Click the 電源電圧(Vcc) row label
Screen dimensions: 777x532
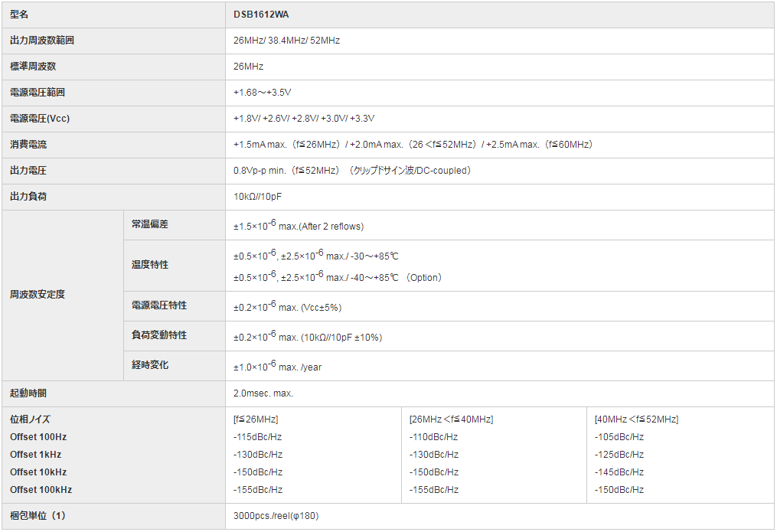(40, 119)
